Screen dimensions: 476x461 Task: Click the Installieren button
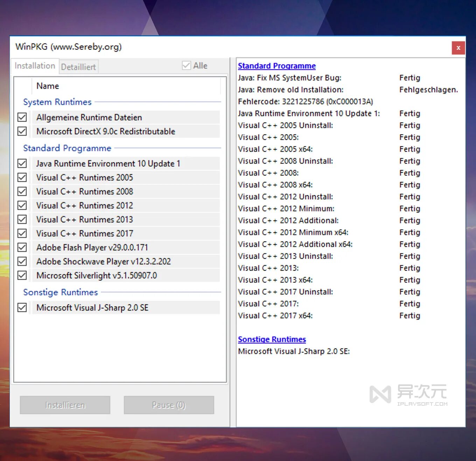tap(65, 405)
